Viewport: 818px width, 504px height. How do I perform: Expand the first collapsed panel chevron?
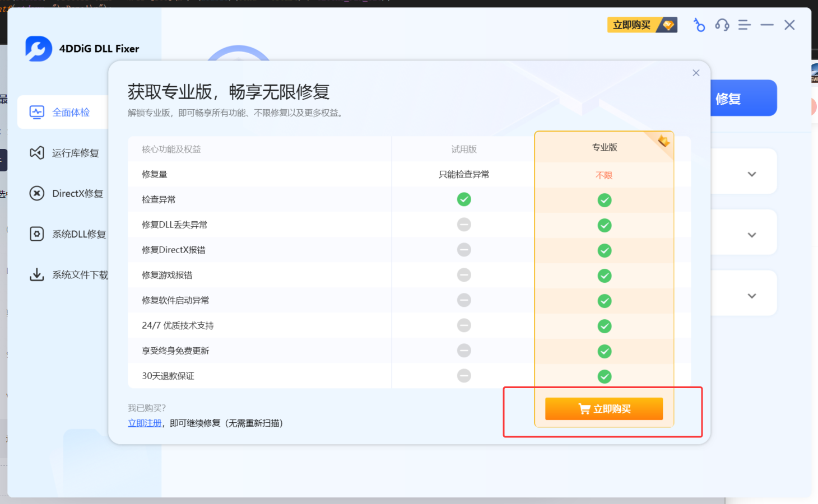point(752,174)
